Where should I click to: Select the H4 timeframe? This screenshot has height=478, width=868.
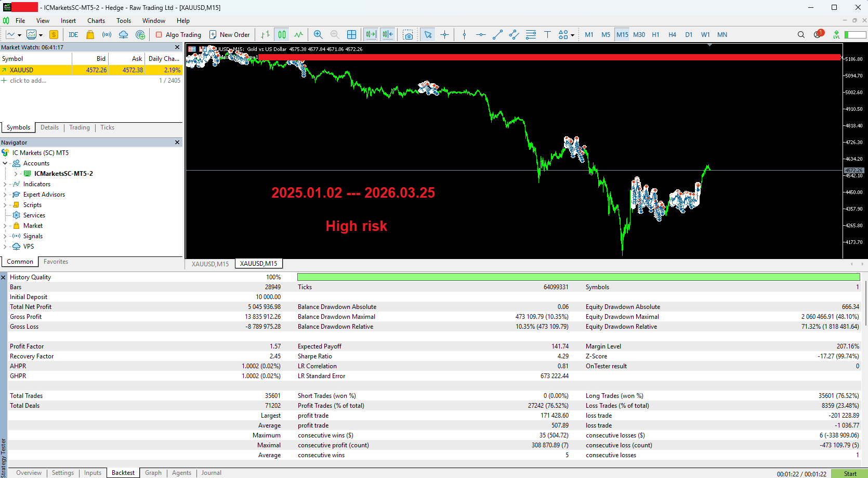[x=672, y=35]
